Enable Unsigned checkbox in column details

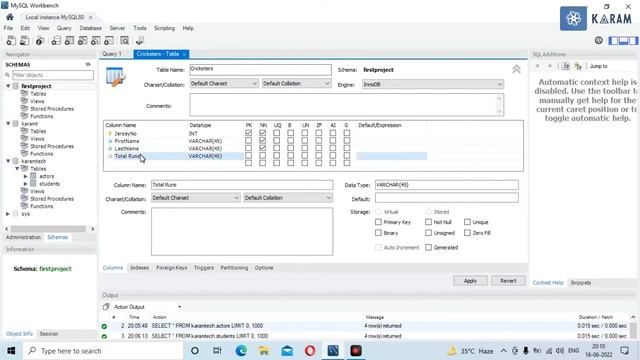click(x=428, y=233)
